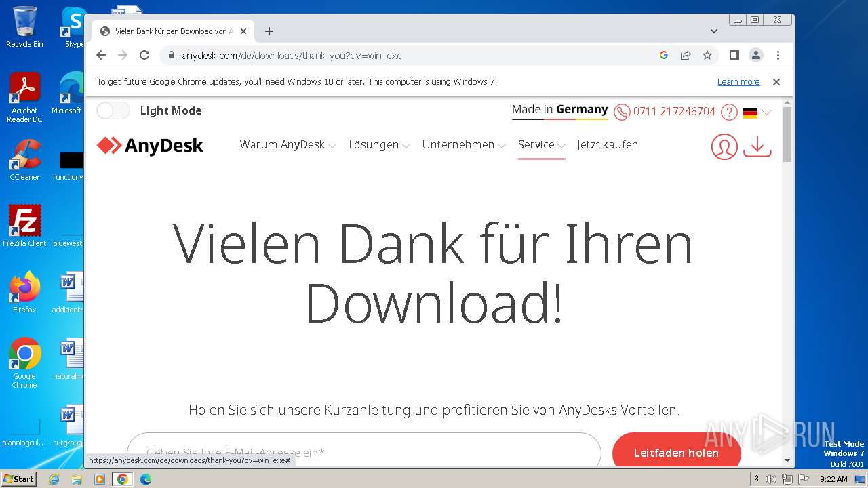Click the address bar URL
The height and width of the screenshot is (488, 868).
(292, 56)
